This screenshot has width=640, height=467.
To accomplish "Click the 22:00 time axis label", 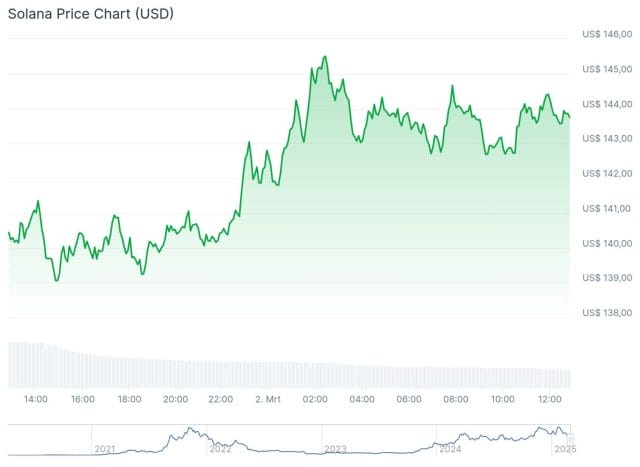I will [x=221, y=399].
